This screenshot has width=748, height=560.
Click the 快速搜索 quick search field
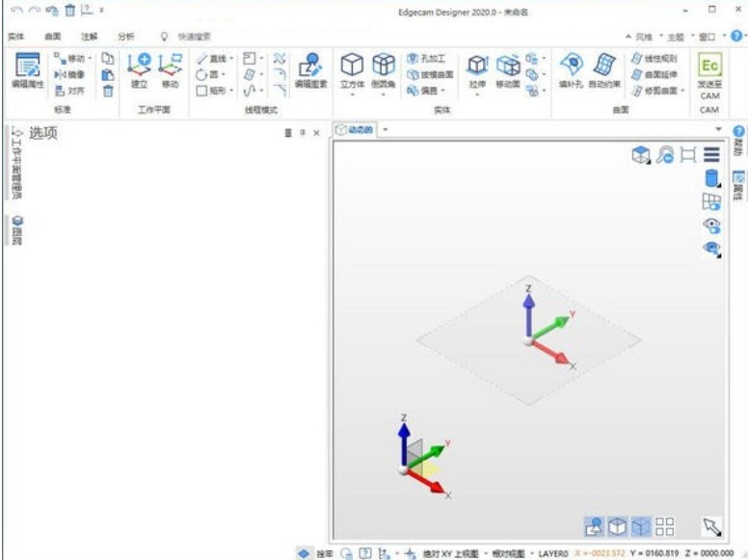click(x=194, y=37)
